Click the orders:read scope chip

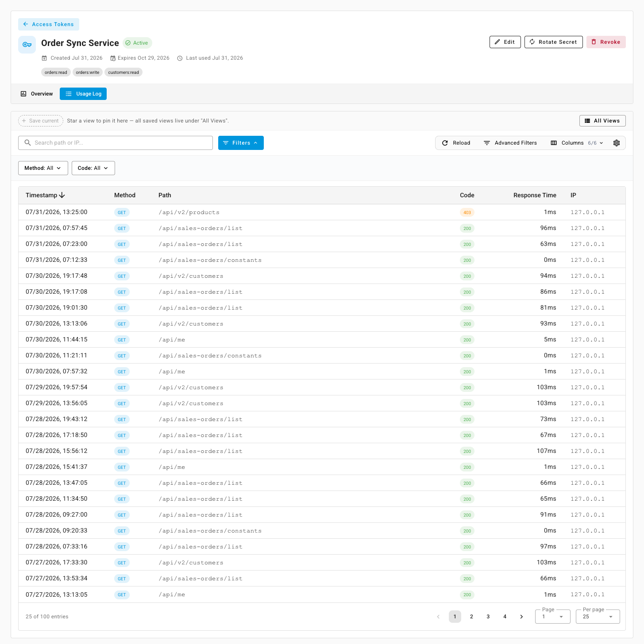56,72
